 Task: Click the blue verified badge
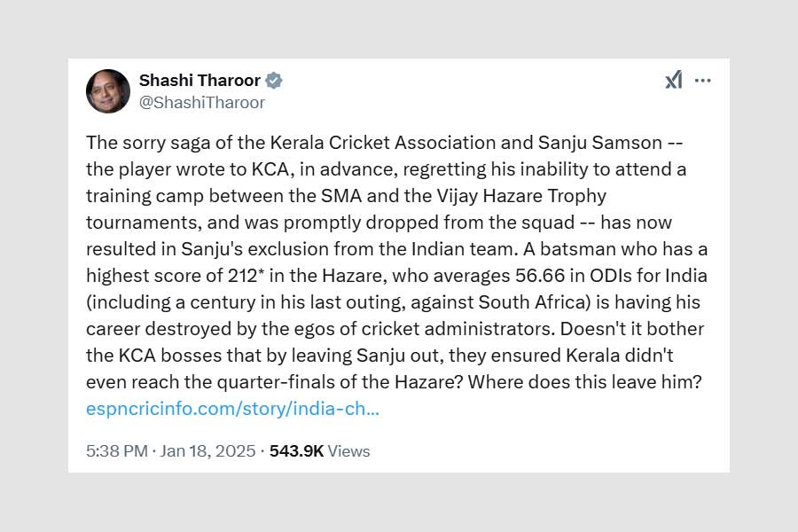274,81
